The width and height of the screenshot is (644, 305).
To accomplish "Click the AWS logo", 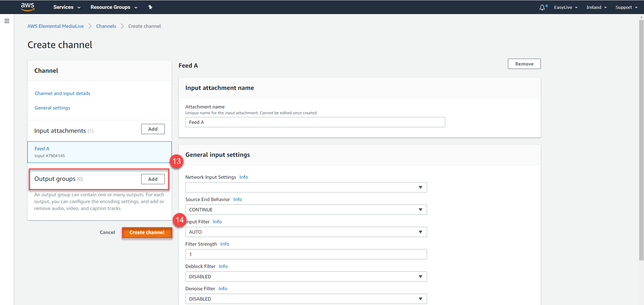I will [x=28, y=7].
